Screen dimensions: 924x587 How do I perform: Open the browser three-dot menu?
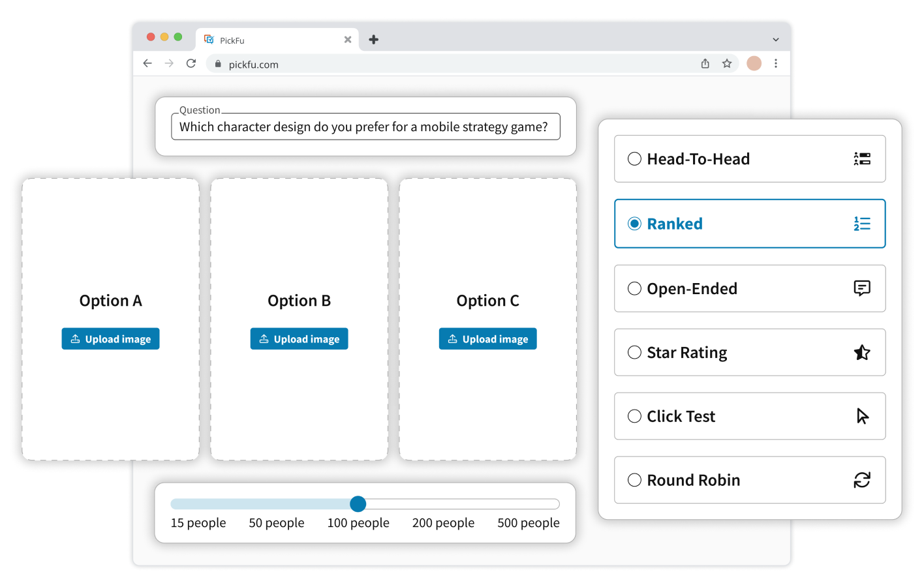tap(776, 63)
